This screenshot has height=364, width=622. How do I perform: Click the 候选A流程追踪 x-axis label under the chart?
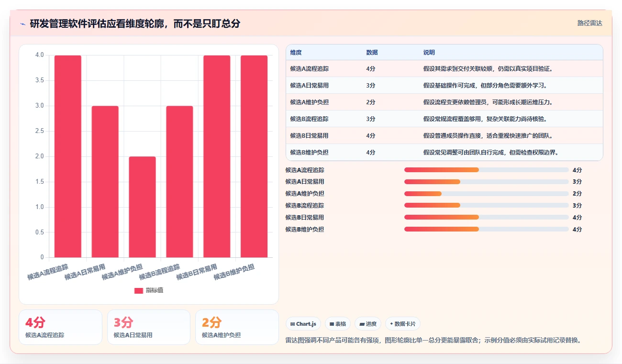tap(48, 272)
